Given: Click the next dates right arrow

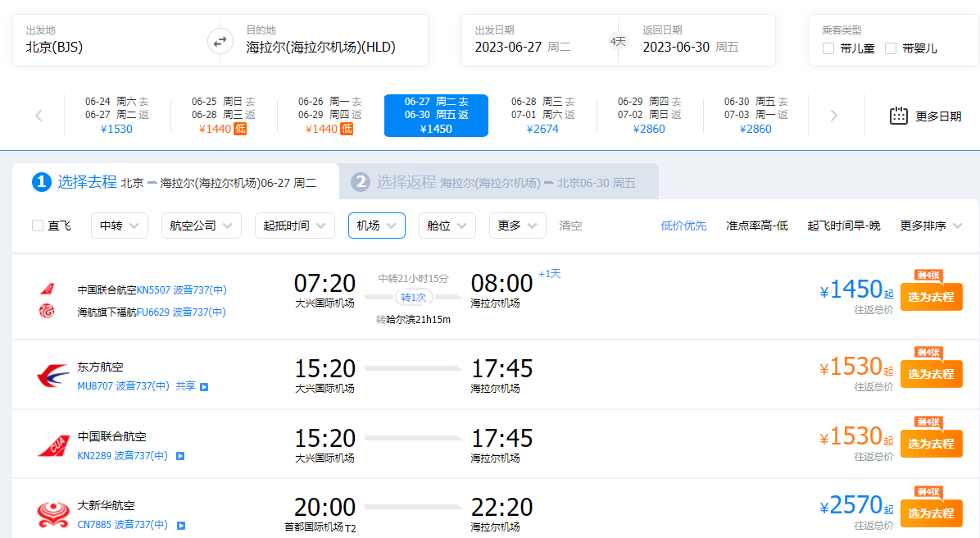Looking at the screenshot, I should click(x=834, y=116).
